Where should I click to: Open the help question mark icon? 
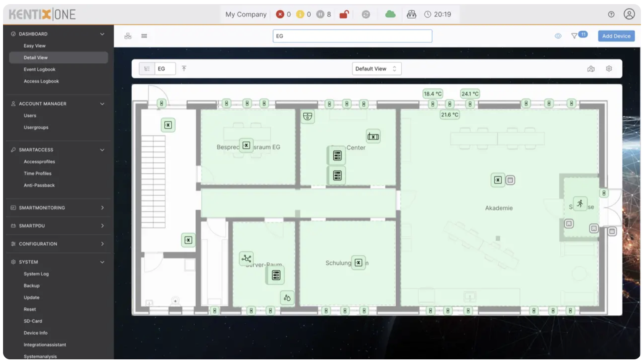click(611, 15)
